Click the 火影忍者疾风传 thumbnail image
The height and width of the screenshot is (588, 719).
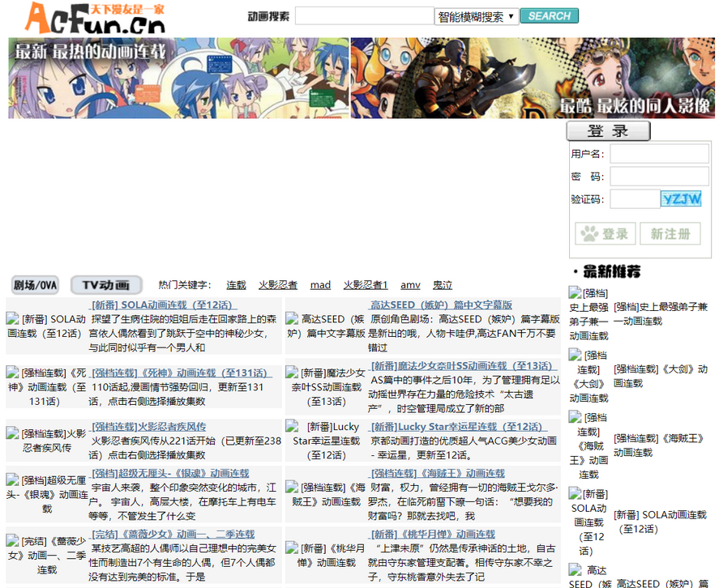(46, 441)
